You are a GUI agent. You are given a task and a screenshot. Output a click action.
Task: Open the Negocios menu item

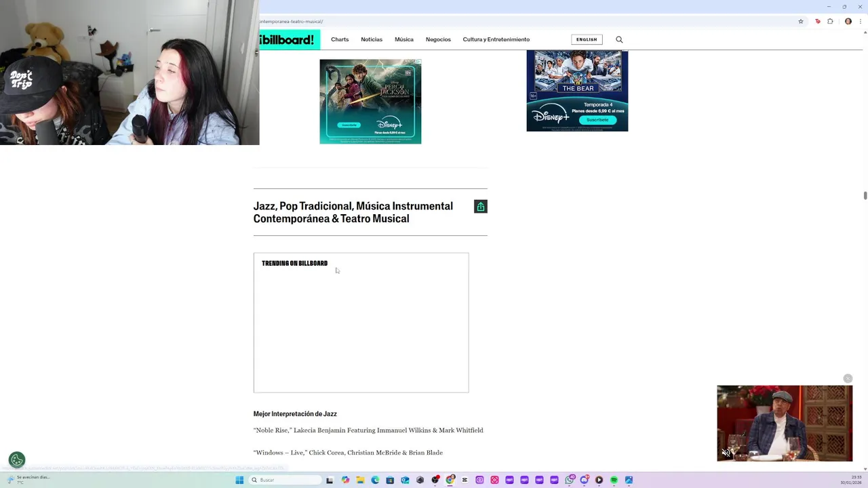(438, 39)
